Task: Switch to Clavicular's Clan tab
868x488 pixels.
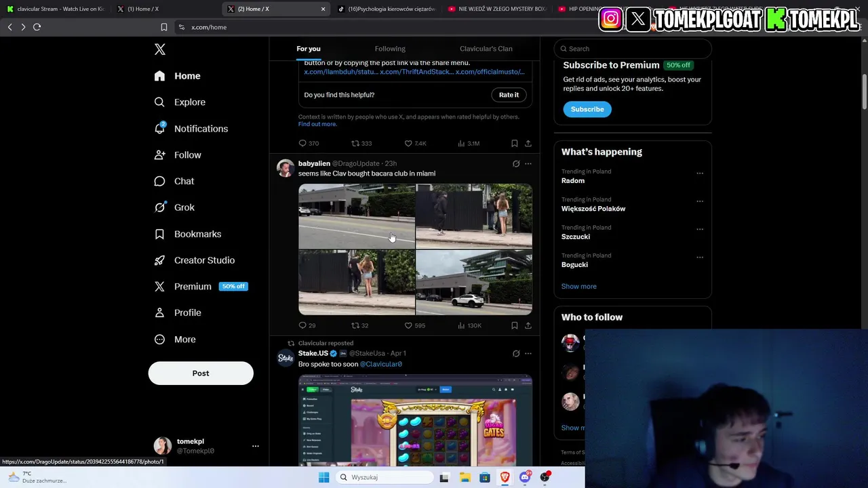Action: (x=486, y=49)
